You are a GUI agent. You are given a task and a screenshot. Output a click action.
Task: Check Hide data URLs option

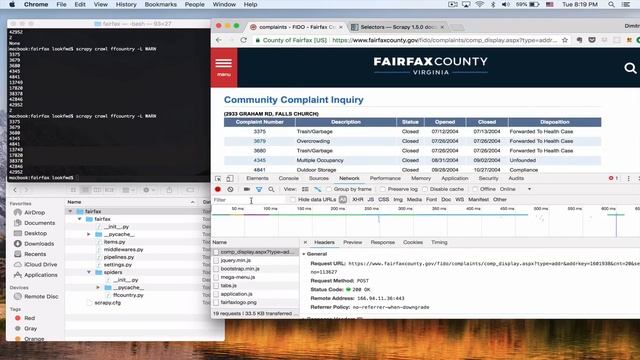[x=293, y=200]
